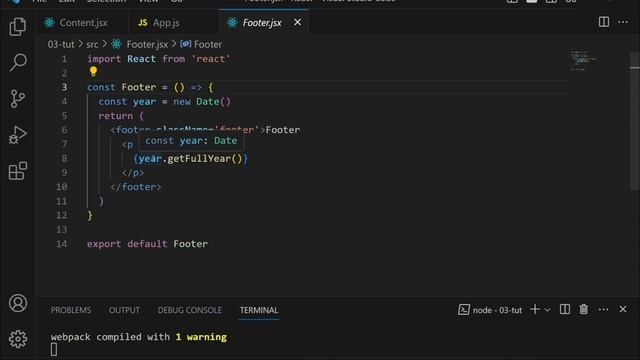Screen dimensions: 640x360
Task: Open the Extensions view
Action: (18, 171)
